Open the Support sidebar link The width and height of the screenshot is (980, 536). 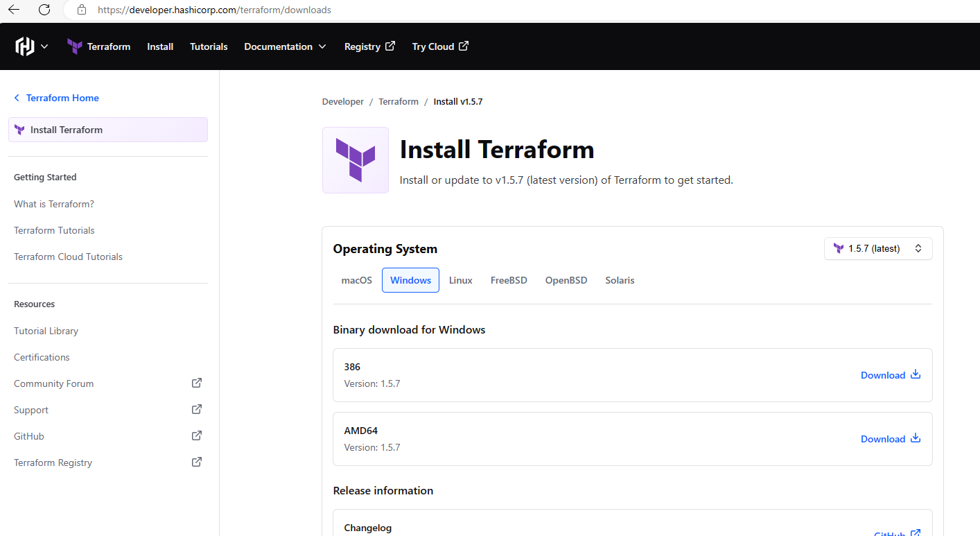pyautogui.click(x=31, y=410)
